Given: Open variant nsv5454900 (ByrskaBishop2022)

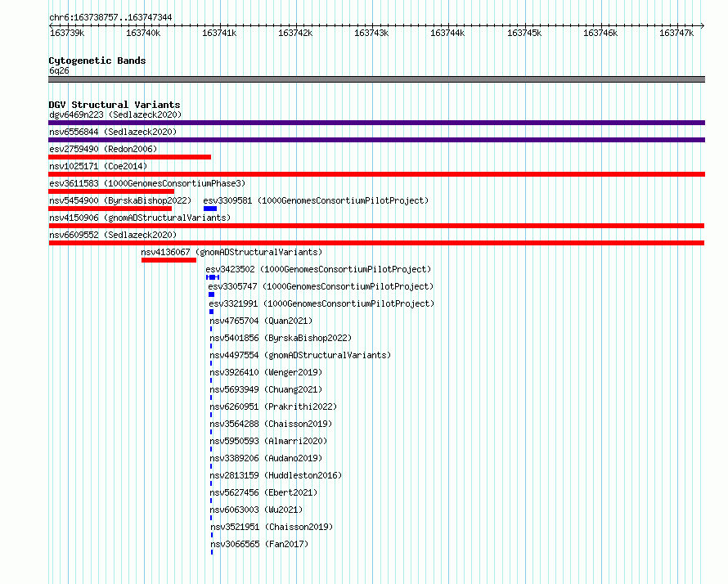Looking at the screenshot, I should [120, 200].
